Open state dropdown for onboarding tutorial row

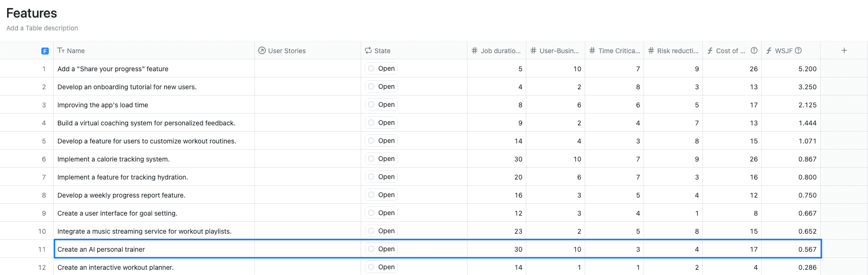click(386, 86)
